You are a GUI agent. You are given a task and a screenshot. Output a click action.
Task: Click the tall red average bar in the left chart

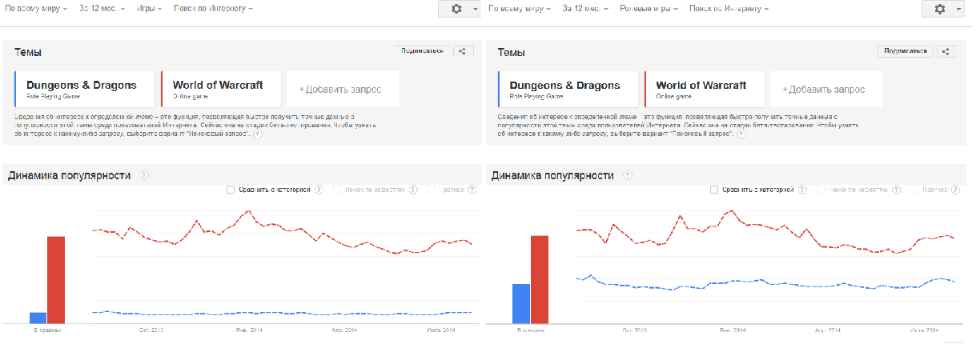tap(55, 279)
